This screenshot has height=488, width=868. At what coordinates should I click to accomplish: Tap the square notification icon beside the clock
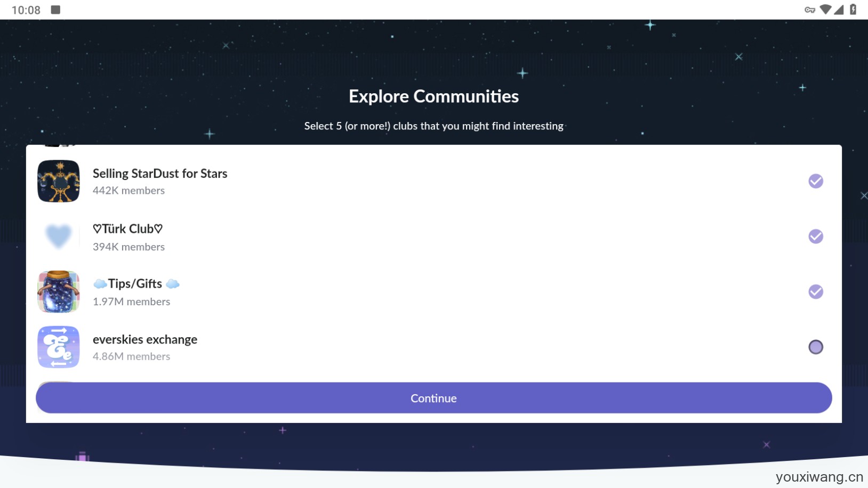click(x=55, y=10)
